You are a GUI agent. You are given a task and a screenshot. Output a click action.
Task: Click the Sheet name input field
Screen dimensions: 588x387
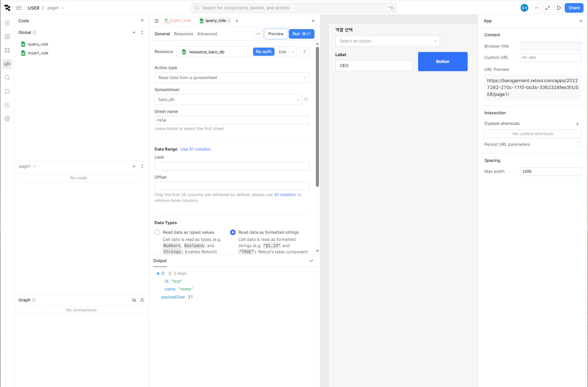click(x=232, y=120)
